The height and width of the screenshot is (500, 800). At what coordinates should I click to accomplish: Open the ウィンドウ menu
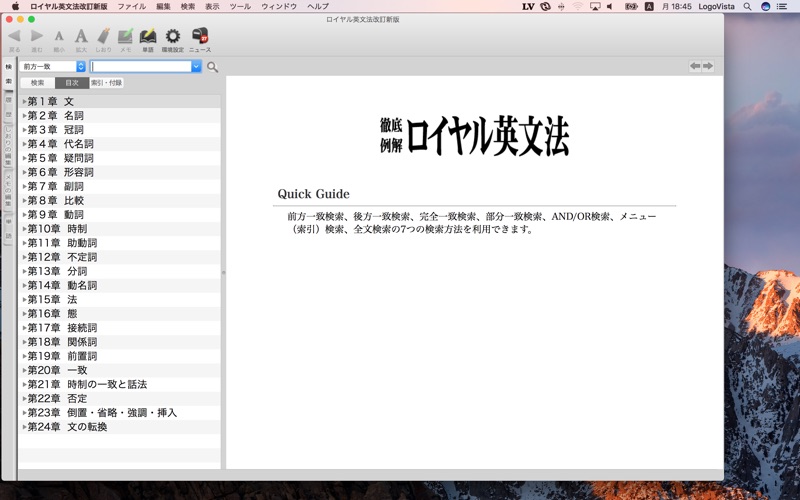pos(279,6)
